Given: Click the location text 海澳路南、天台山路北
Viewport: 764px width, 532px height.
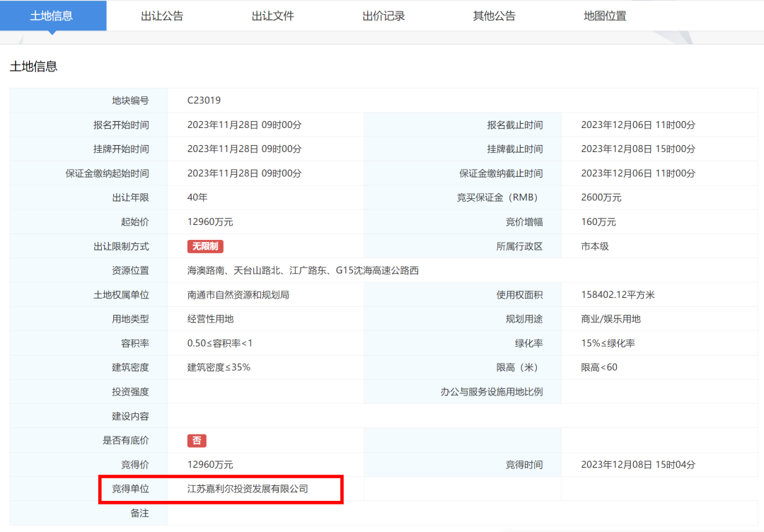Looking at the screenshot, I should [x=233, y=270].
